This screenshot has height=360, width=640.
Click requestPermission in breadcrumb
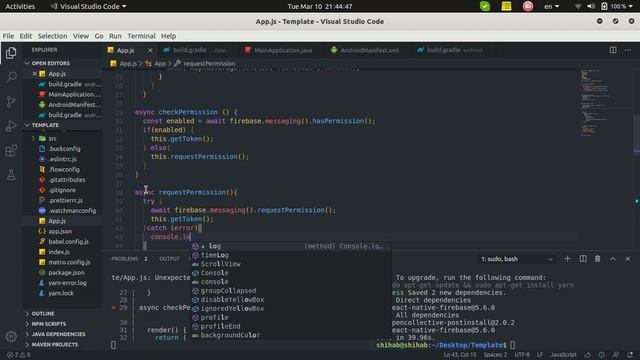(x=209, y=64)
